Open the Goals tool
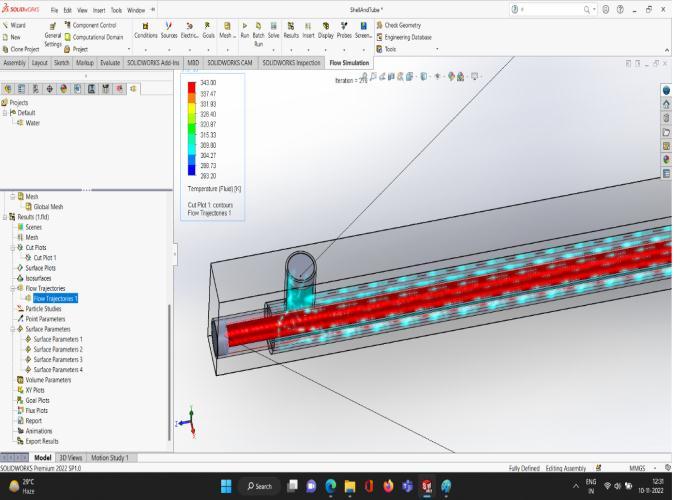700x500 pixels. click(208, 30)
